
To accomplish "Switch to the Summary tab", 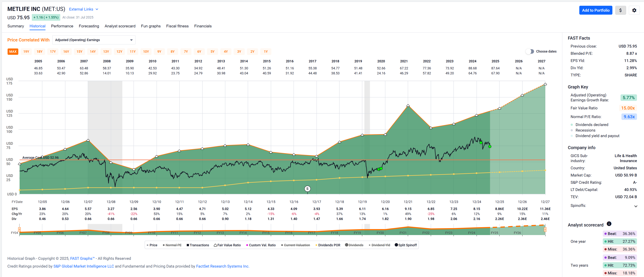I will pyautogui.click(x=16, y=26).
